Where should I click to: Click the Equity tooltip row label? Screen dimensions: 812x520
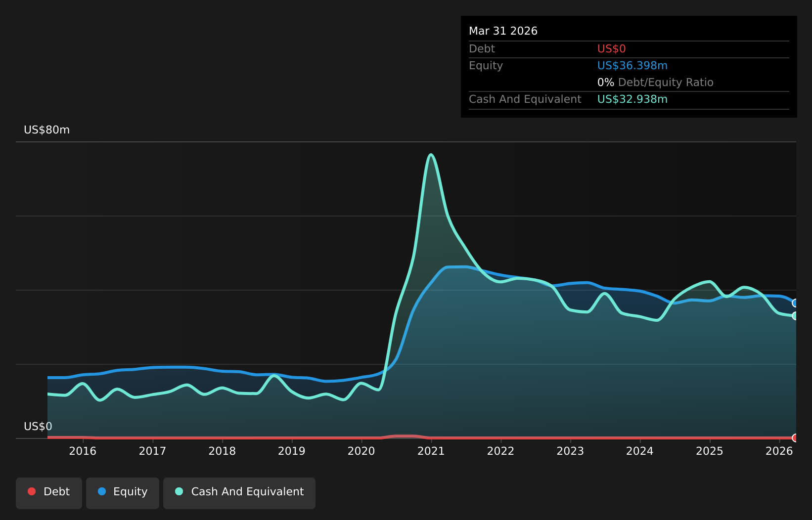pyautogui.click(x=486, y=66)
